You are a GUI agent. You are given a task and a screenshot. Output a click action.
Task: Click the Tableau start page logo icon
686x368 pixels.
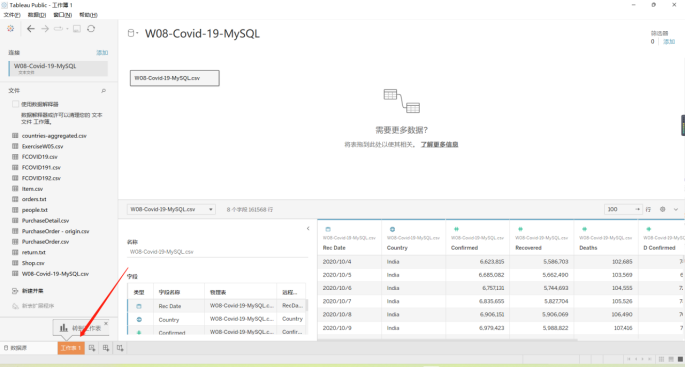click(10, 29)
